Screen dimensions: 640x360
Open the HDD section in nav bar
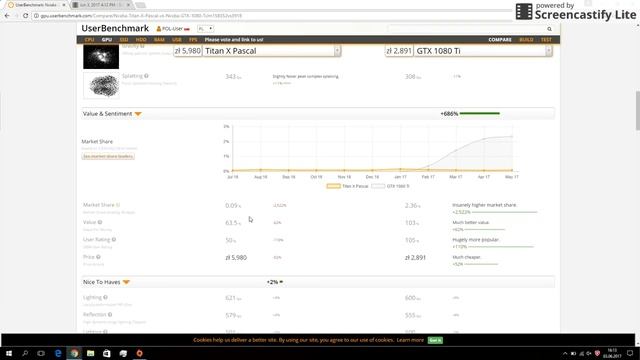141,40
